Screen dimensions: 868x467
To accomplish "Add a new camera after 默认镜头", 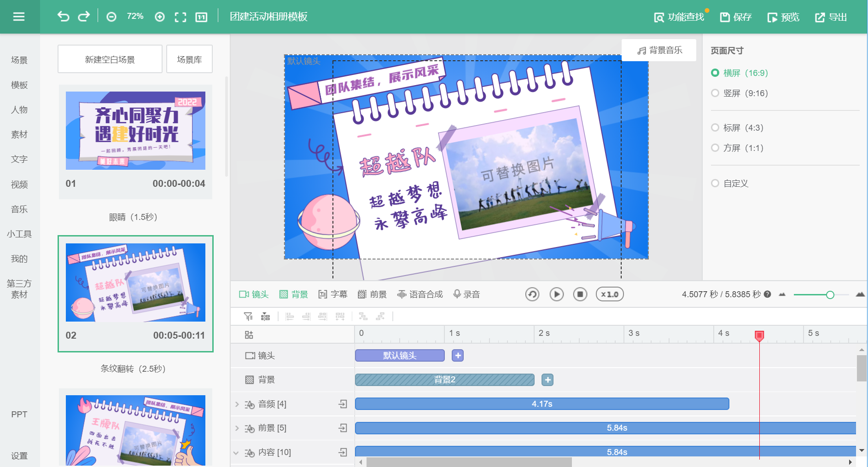I will [458, 356].
